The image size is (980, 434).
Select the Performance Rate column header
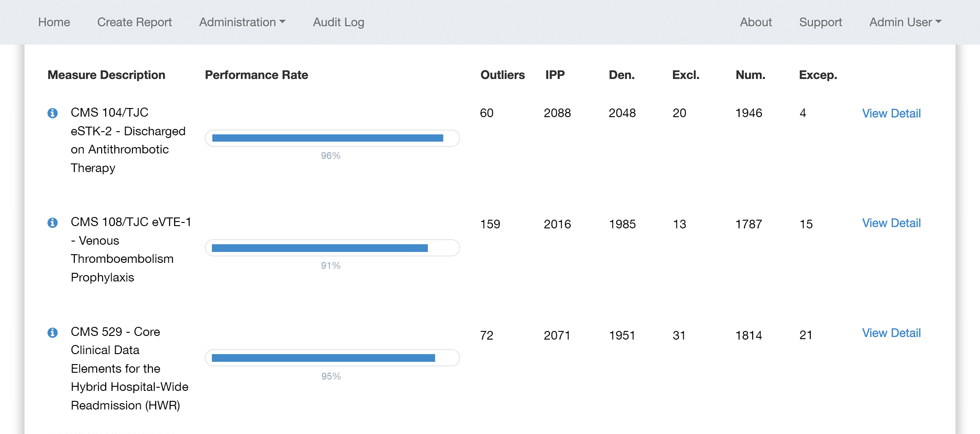point(256,75)
